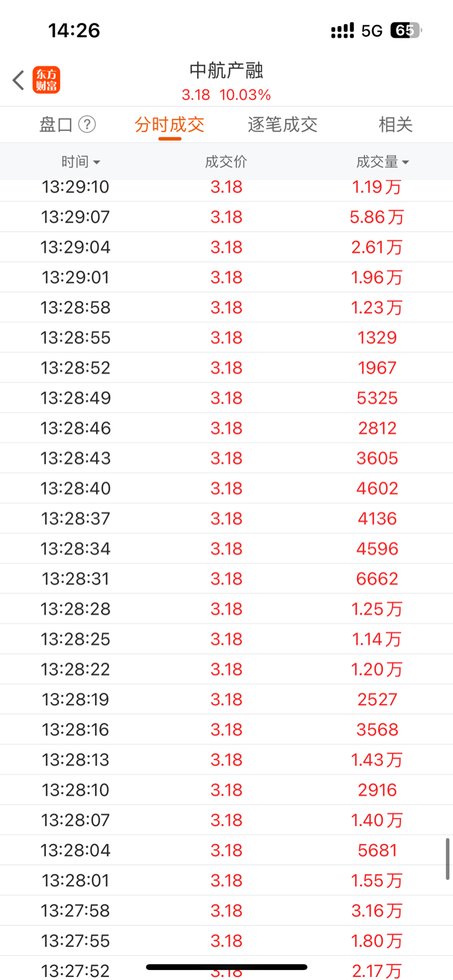Tap the home indicator bar at bottom
453x980 pixels.
(x=226, y=967)
